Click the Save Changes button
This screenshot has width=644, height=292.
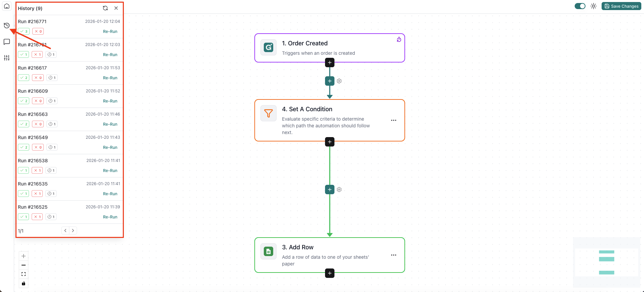[621, 6]
